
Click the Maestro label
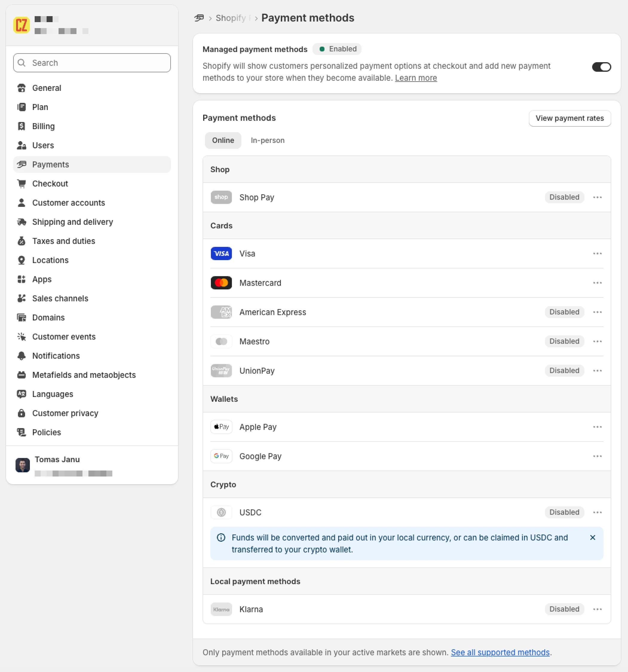pos(254,341)
